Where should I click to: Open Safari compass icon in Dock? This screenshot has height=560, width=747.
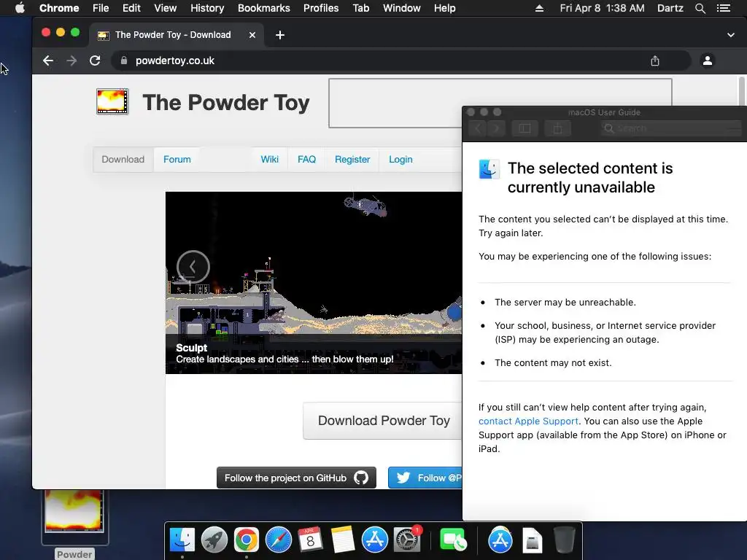click(x=278, y=540)
